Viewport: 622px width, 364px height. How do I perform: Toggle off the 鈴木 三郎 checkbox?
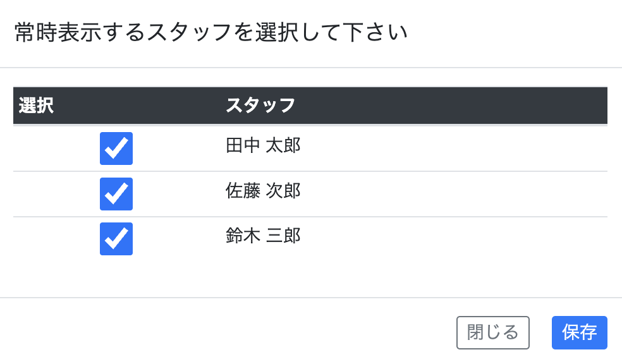tap(116, 239)
